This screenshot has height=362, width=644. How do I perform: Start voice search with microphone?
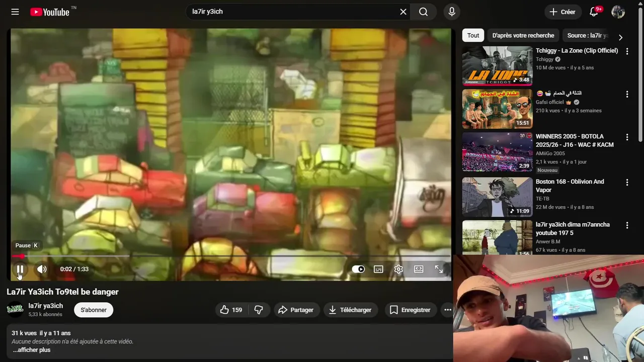pyautogui.click(x=452, y=12)
